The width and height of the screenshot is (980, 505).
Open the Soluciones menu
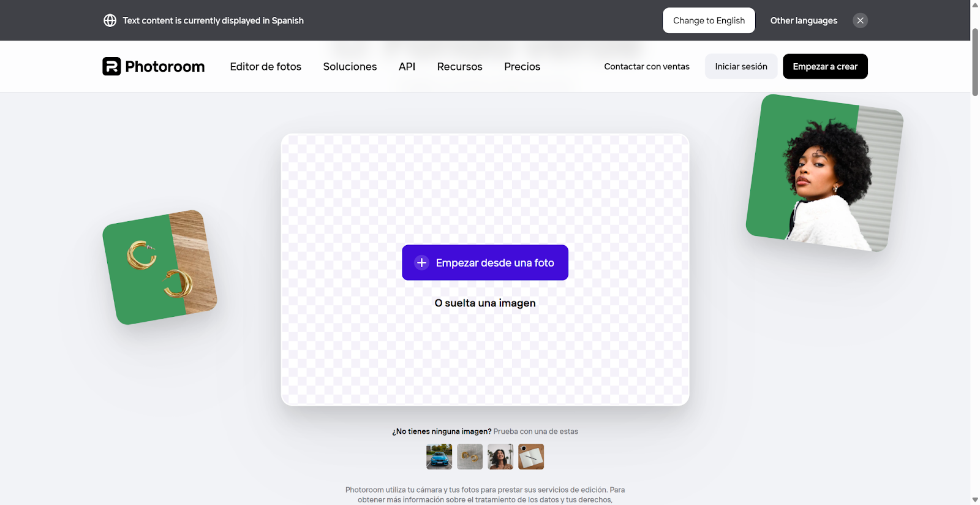[350, 66]
